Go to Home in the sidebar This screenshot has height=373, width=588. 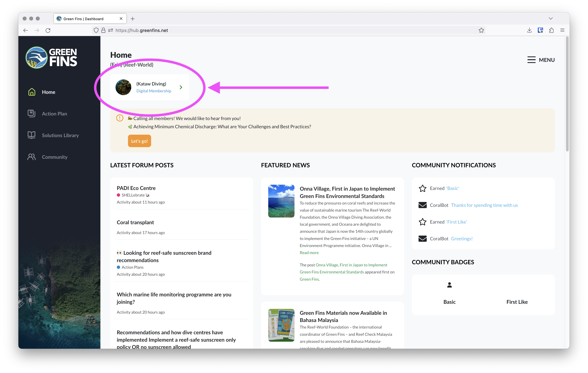49,92
